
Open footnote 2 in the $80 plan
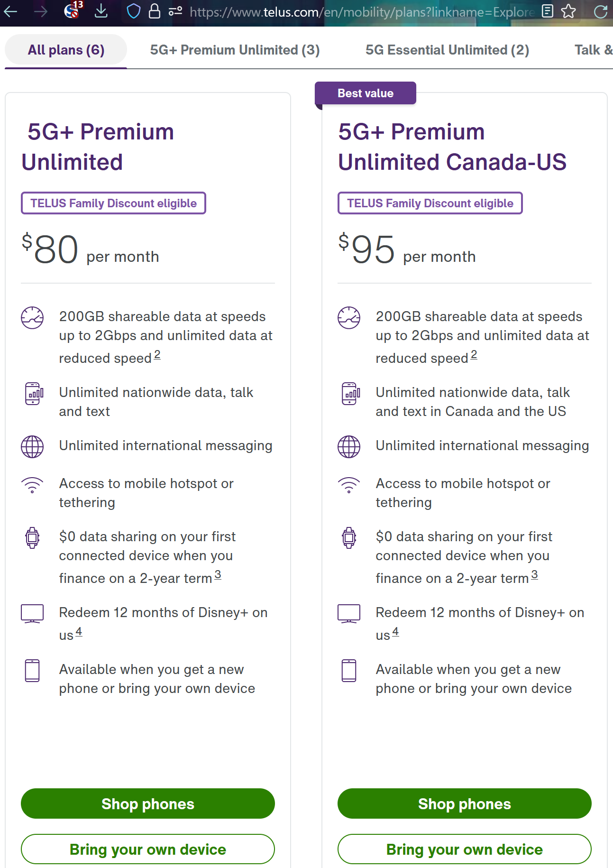click(157, 355)
